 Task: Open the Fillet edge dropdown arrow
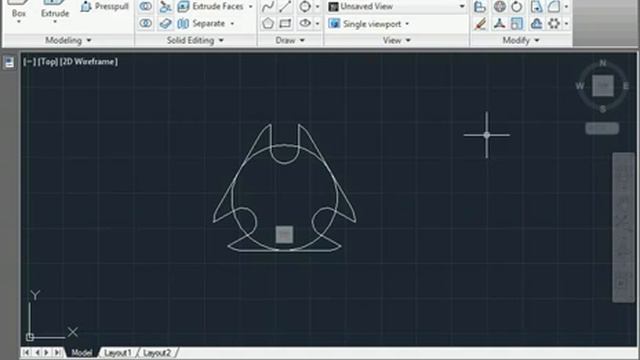[566, 7]
